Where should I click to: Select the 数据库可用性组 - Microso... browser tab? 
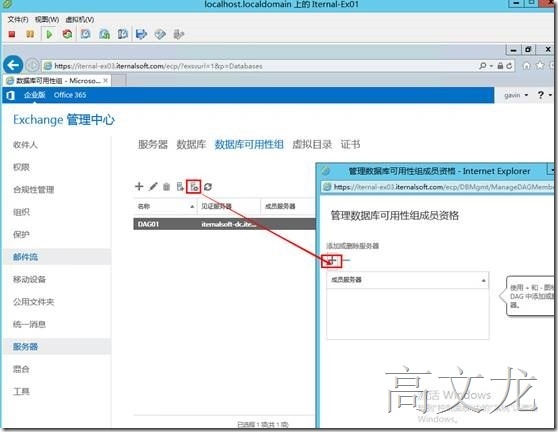tap(57, 81)
